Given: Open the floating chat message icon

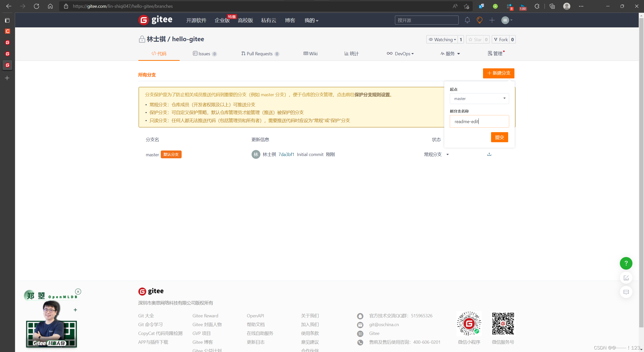Looking at the screenshot, I should (x=626, y=292).
